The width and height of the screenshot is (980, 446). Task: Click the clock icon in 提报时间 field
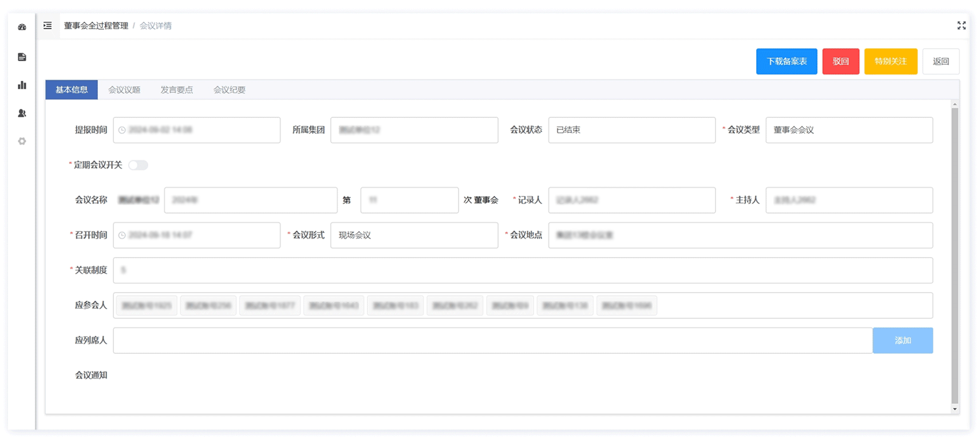(122, 130)
